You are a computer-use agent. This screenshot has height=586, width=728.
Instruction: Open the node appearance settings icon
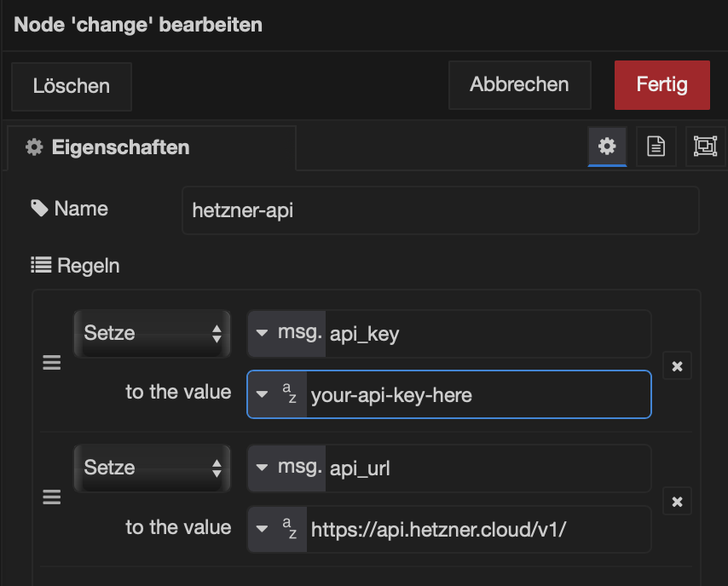[x=704, y=146]
